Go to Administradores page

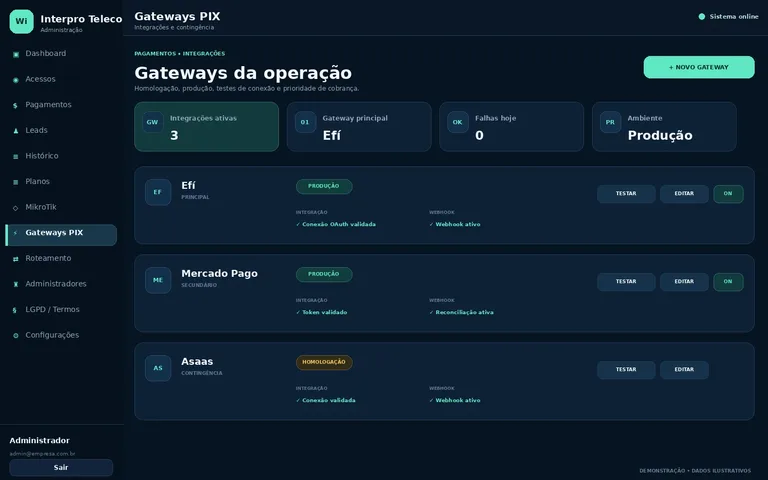(x=61, y=284)
